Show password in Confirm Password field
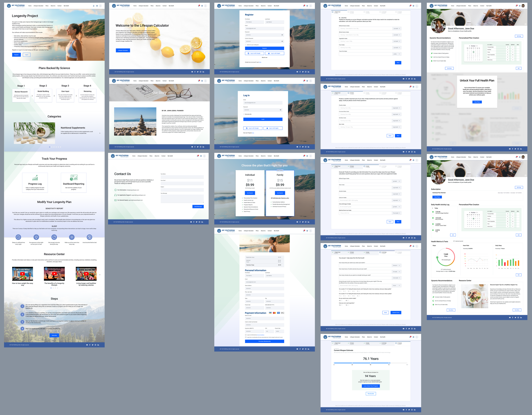The image size is (532, 415). [x=282, y=42]
